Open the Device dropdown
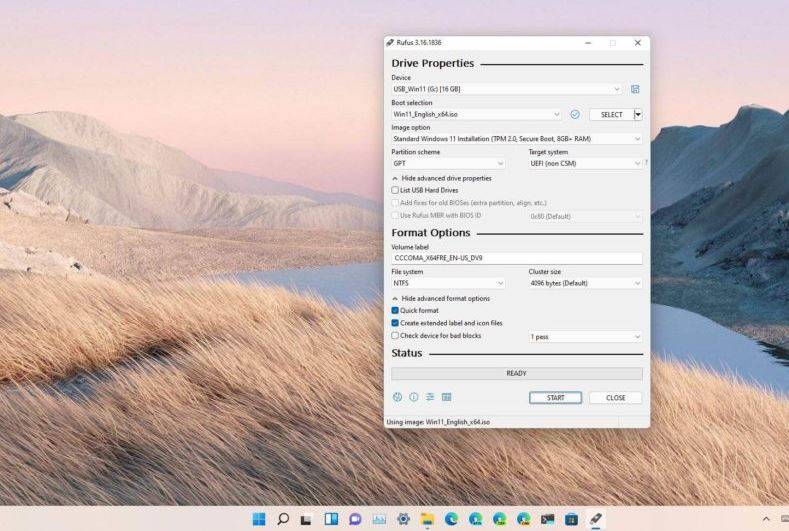 [507, 89]
